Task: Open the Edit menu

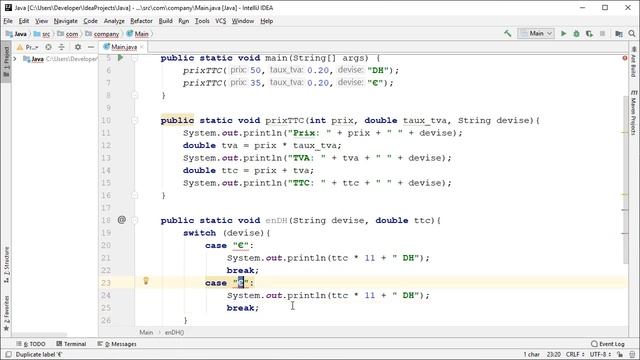Action: pos(24,21)
